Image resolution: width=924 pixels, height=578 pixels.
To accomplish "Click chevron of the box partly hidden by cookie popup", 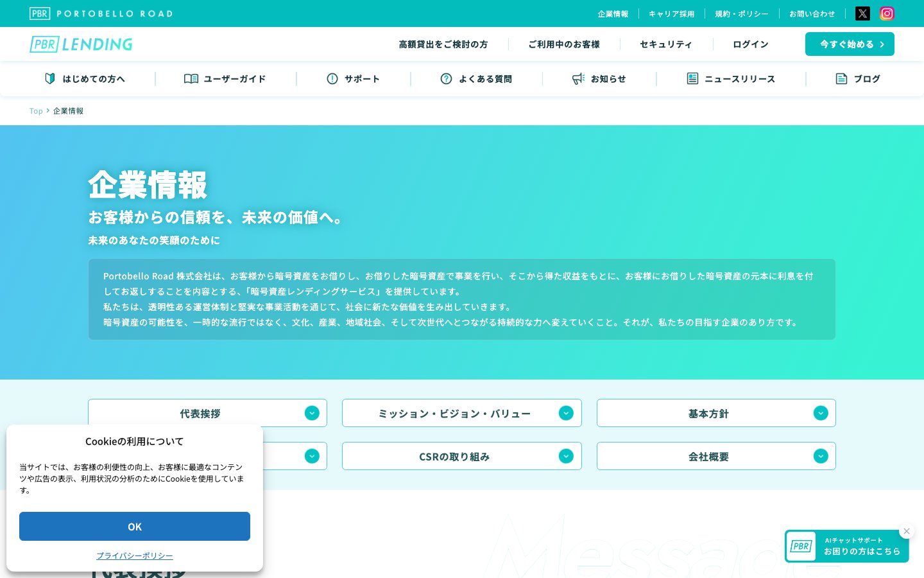I will (312, 456).
